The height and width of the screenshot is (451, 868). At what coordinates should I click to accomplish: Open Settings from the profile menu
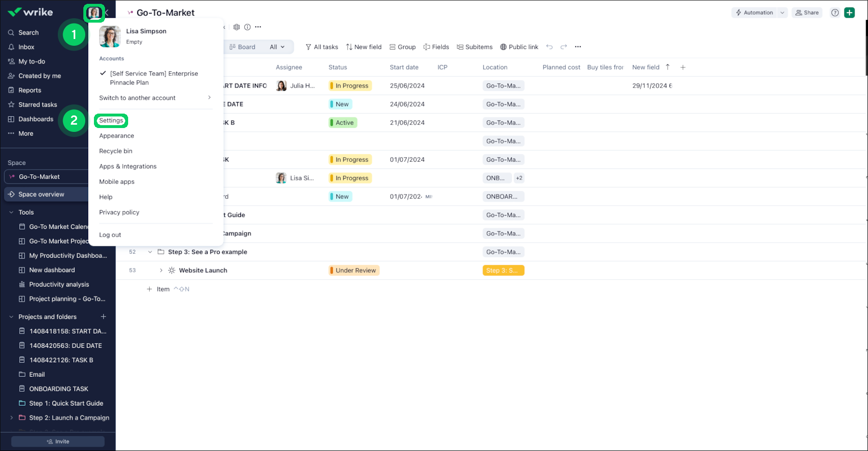coord(111,121)
